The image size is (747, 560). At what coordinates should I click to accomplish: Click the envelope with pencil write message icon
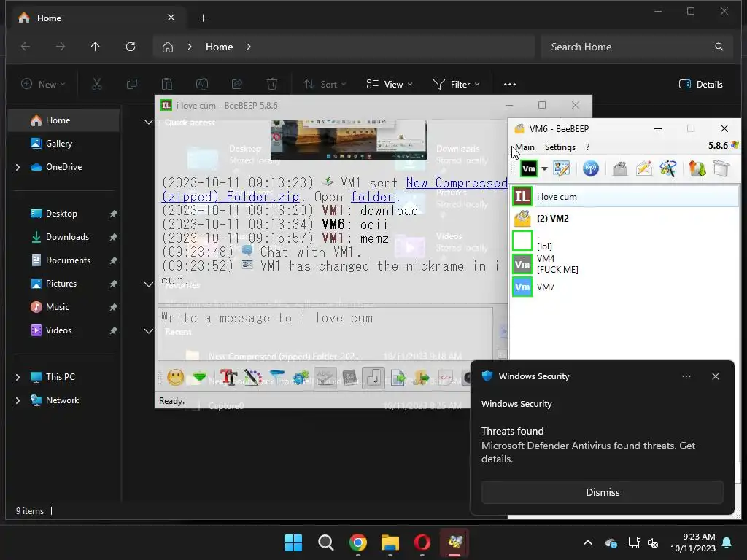point(643,168)
